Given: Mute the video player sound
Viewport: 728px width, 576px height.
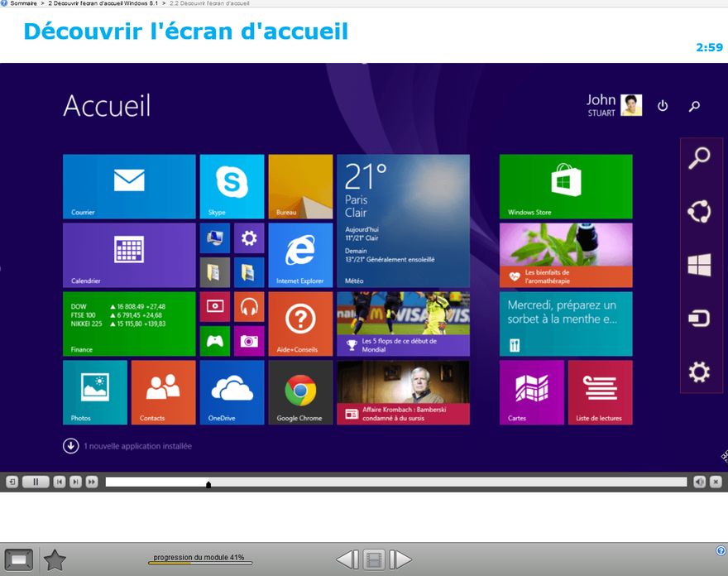Looking at the screenshot, I should tap(699, 482).
